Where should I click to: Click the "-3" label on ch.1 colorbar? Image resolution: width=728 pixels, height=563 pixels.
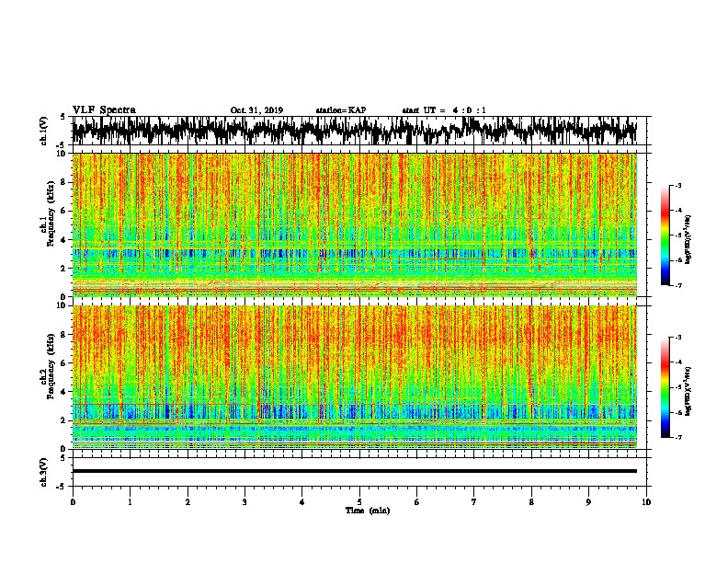pyautogui.click(x=678, y=186)
